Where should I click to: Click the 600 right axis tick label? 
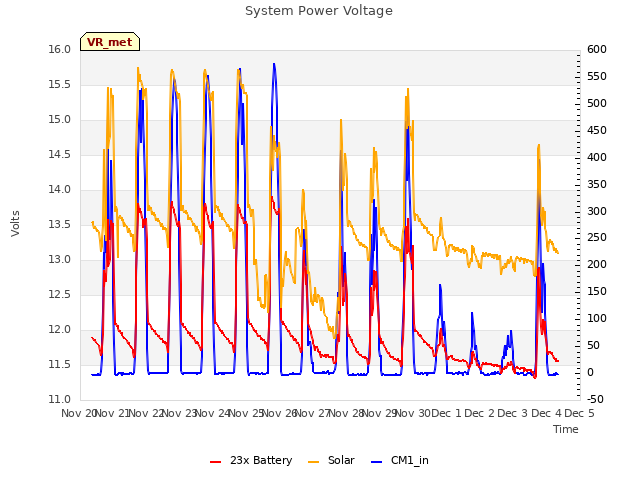[x=597, y=49]
